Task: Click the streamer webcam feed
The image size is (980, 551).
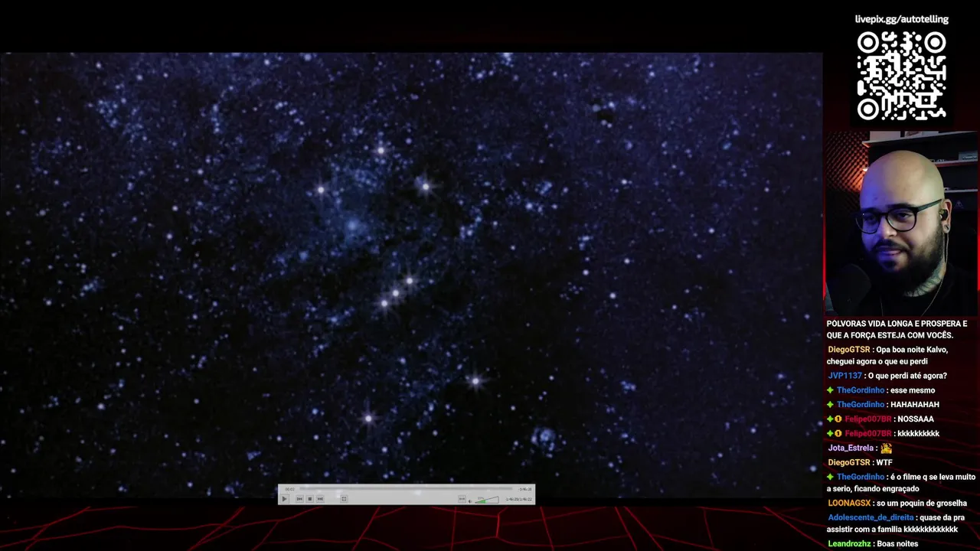Action: (901, 223)
